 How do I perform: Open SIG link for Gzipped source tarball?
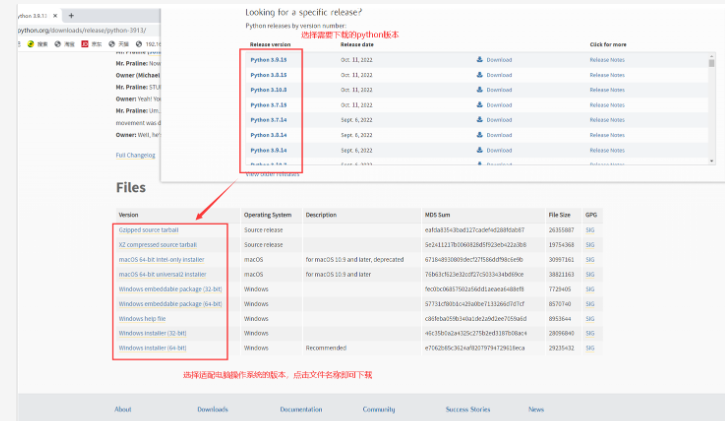tap(590, 230)
